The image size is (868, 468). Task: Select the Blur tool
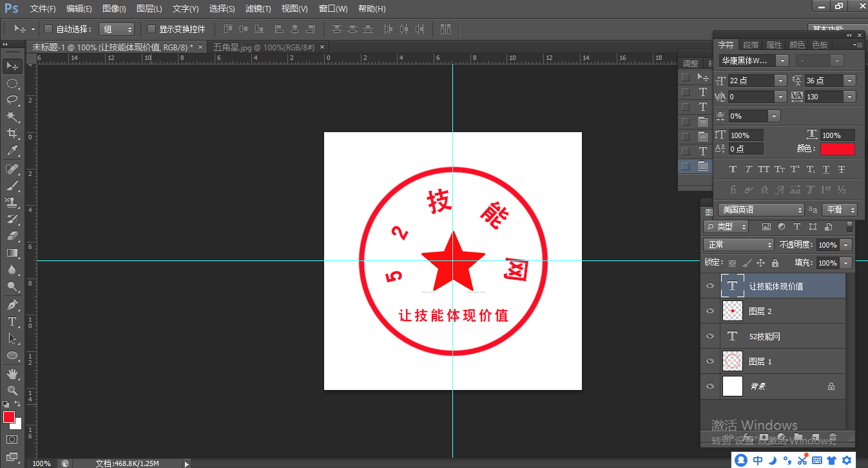(x=12, y=269)
